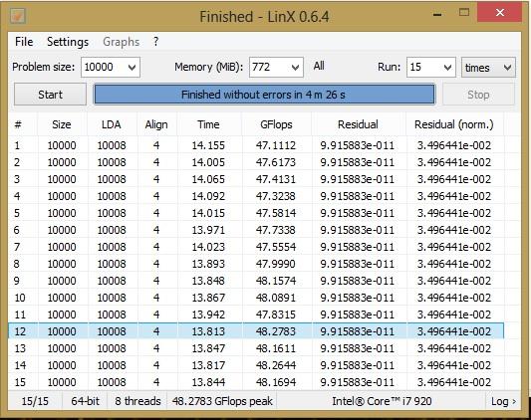Open the File menu
This screenshot has width=531, height=420.
[x=24, y=42]
